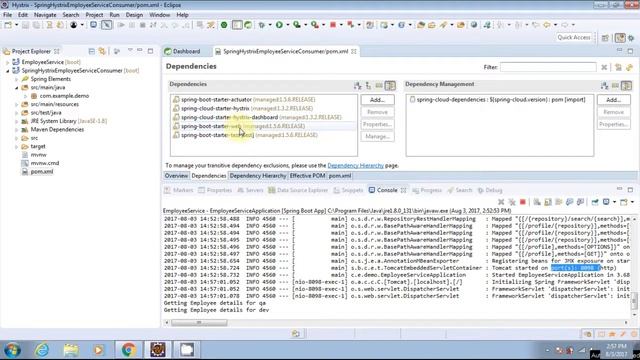Click Collapse All in Project Explorer
The width and height of the screenshot is (640, 360).
pos(91,51)
